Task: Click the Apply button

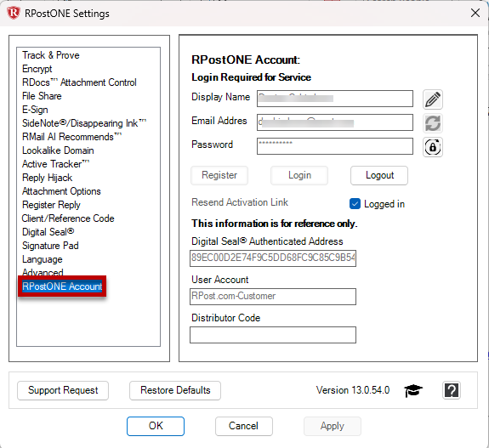Action: 333,426
